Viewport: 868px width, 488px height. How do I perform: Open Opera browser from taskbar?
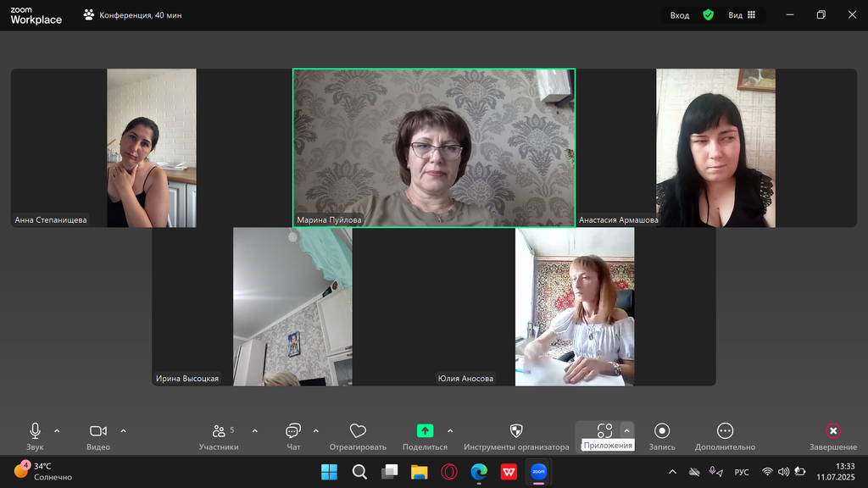tap(449, 472)
